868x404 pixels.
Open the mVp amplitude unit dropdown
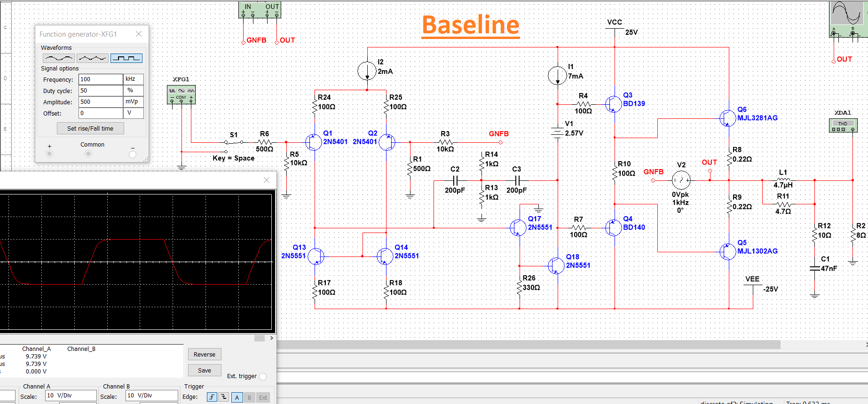(x=134, y=102)
